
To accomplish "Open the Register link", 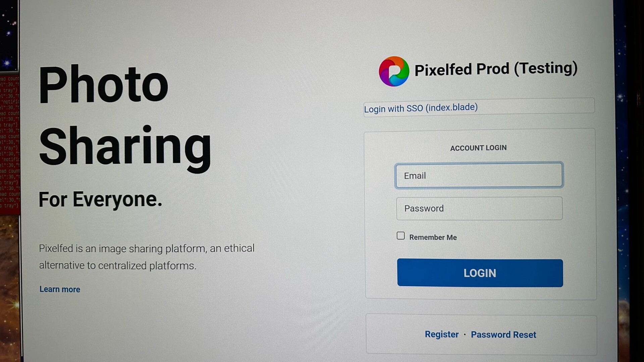I will [x=441, y=334].
